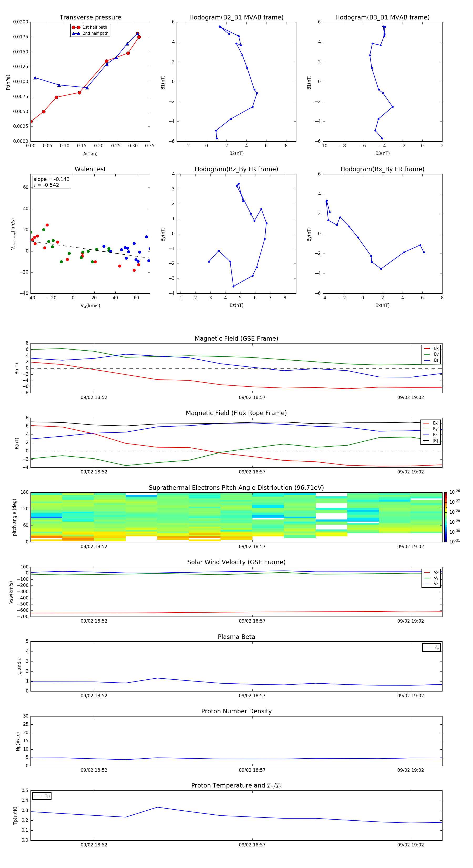The height and width of the screenshot is (868, 473).
Task: Click the 'Hodogram(Bz_By FR frame)' title
Action: pos(236,169)
